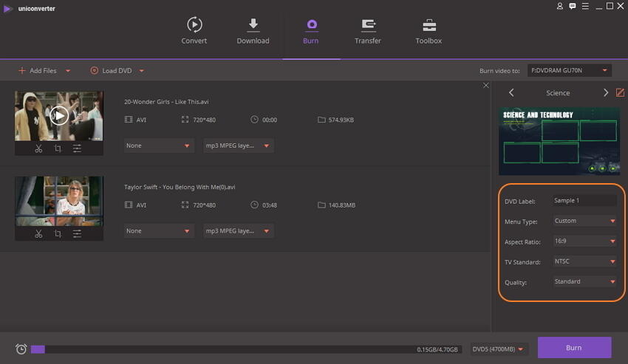Image resolution: width=628 pixels, height=364 pixels.
Task: Open the Transfer tab
Action: click(368, 31)
